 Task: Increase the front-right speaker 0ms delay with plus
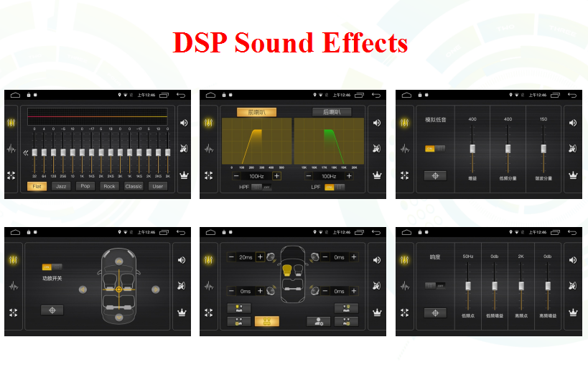(x=354, y=257)
